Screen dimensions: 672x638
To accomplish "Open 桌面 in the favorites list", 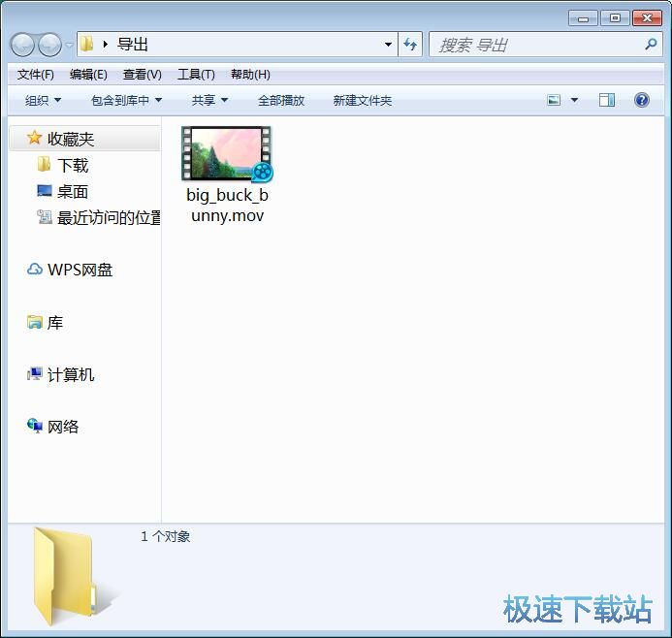I will (72, 192).
